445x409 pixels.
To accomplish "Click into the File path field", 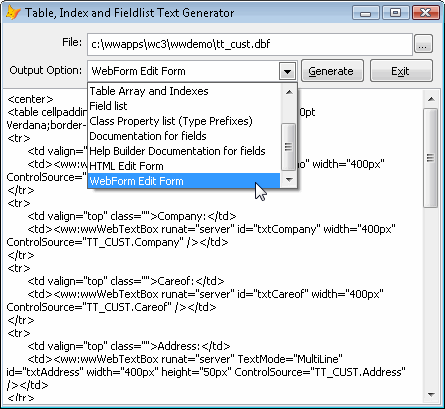I will coord(250,44).
